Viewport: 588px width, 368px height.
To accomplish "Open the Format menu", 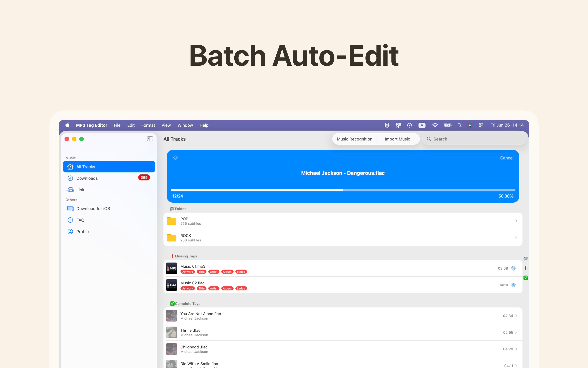I will [x=148, y=125].
